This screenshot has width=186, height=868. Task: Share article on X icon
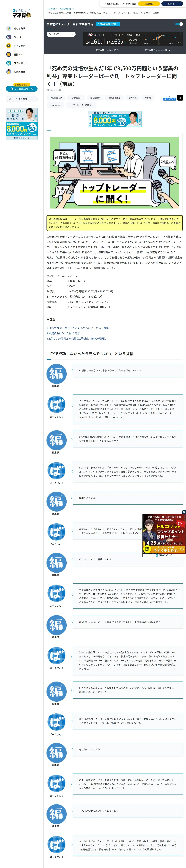click(x=180, y=98)
